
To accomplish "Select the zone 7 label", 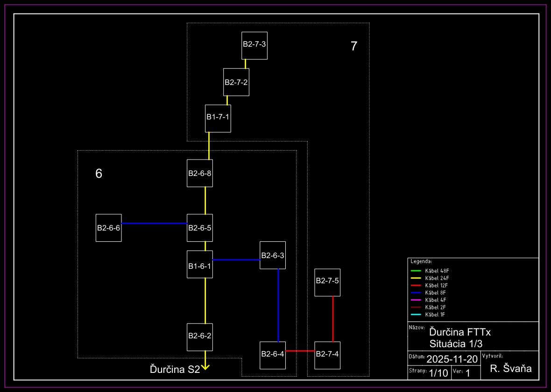I will pyautogui.click(x=354, y=46).
